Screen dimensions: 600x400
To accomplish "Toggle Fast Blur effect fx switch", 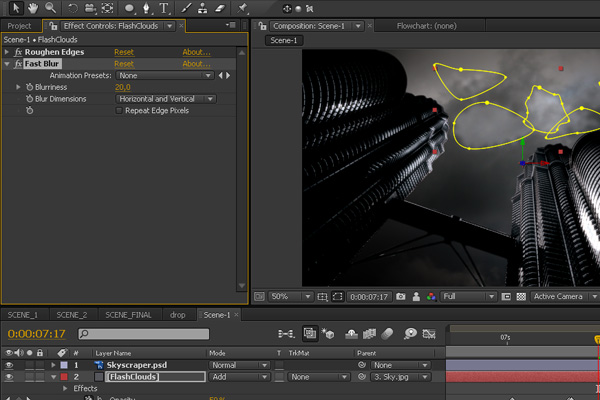I will tap(18, 64).
